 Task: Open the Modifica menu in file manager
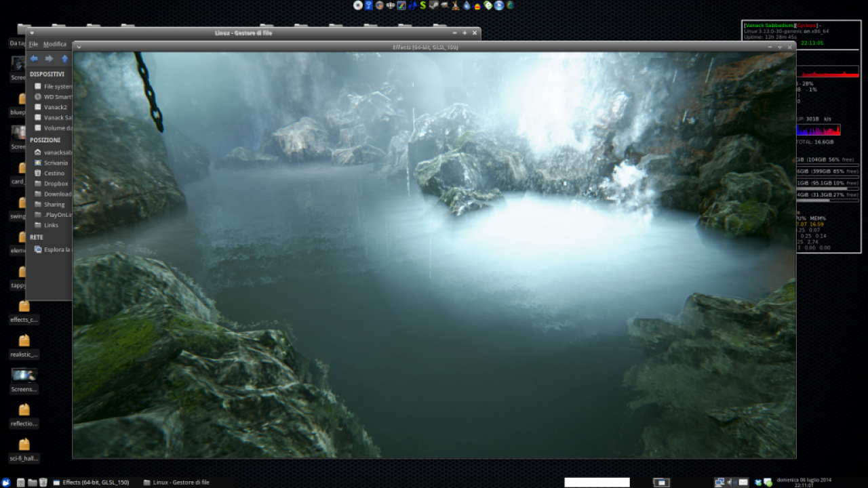[55, 44]
